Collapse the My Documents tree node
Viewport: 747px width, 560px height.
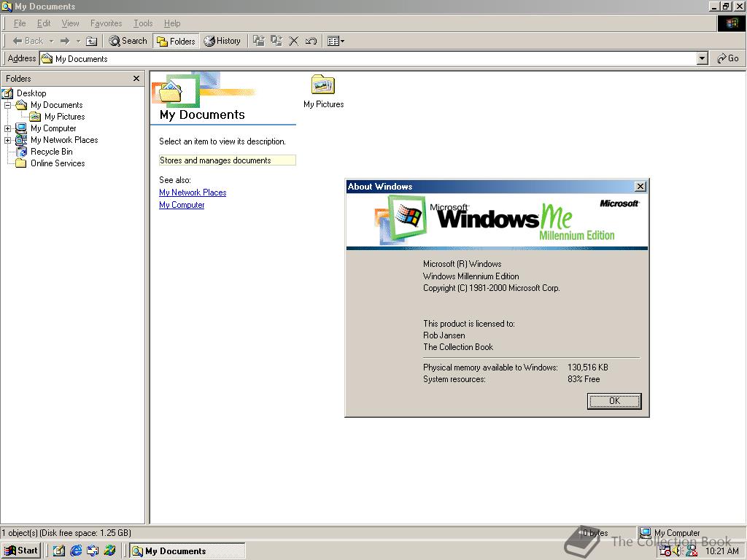[x=7, y=105]
